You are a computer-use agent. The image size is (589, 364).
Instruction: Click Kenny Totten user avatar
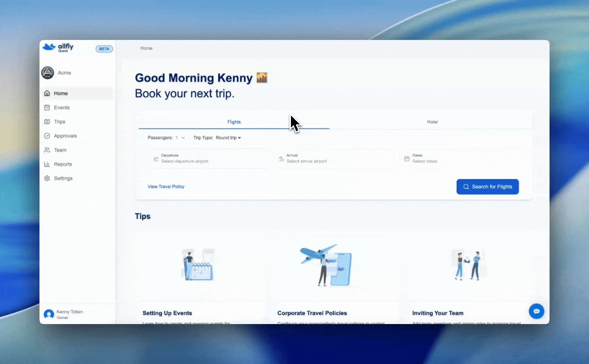coord(49,314)
